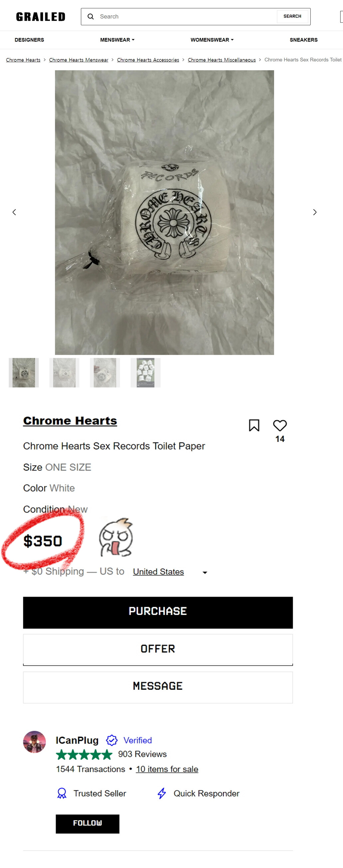Image resolution: width=343 pixels, height=868 pixels.
Task: Click the Trusted Seller ribbon icon
Action: [62, 793]
